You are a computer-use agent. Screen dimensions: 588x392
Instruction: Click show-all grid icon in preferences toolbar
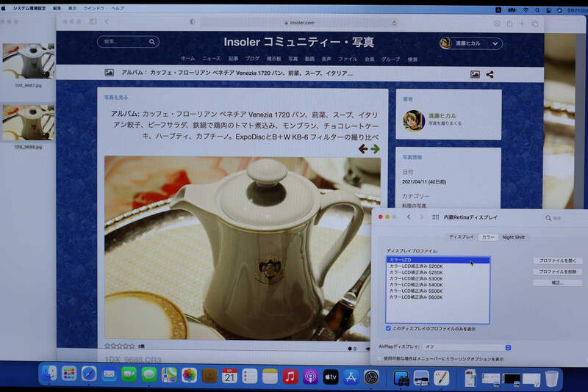coord(436,217)
